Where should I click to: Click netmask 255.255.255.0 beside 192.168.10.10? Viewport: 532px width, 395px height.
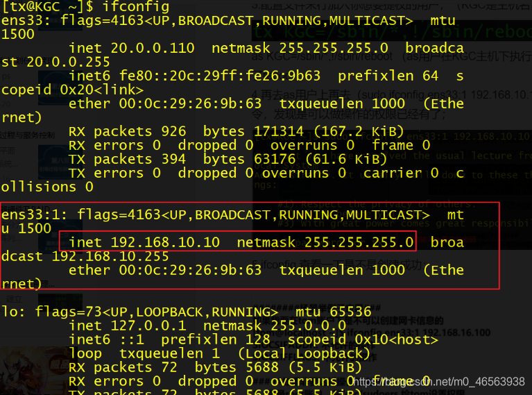click(x=325, y=242)
